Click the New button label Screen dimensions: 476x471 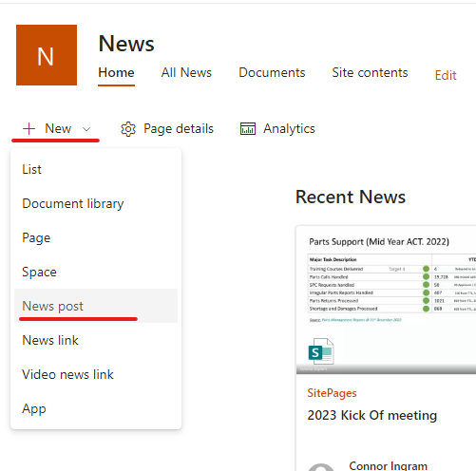point(58,129)
